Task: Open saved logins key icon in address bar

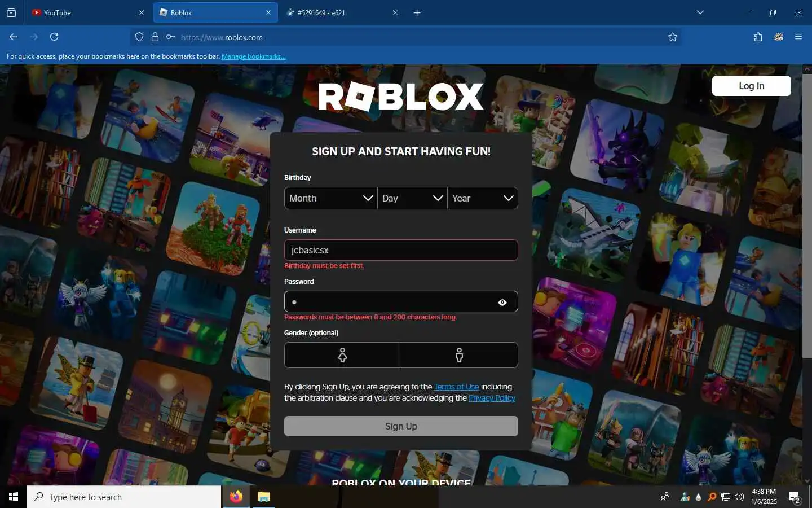Action: point(170,37)
